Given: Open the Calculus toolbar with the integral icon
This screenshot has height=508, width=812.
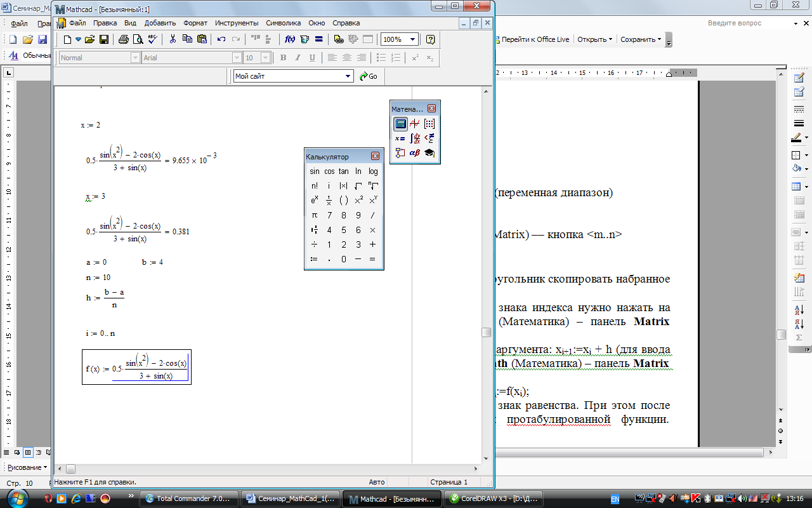Looking at the screenshot, I should pyautogui.click(x=415, y=138).
